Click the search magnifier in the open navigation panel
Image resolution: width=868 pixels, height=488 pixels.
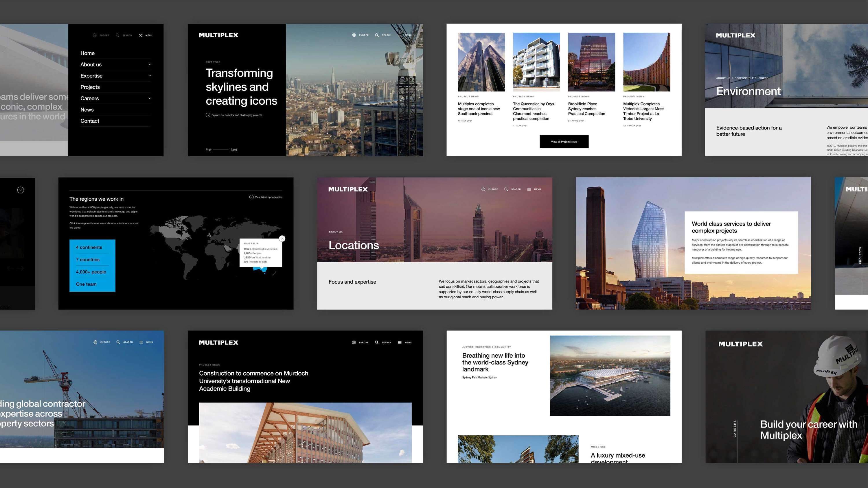tap(117, 35)
